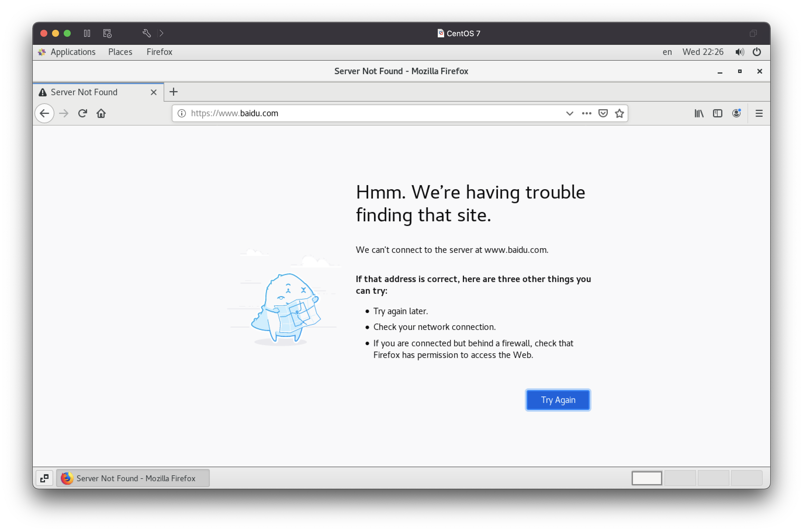This screenshot has height=532, width=803.
Task: Click the Try Again button
Action: [x=558, y=400]
